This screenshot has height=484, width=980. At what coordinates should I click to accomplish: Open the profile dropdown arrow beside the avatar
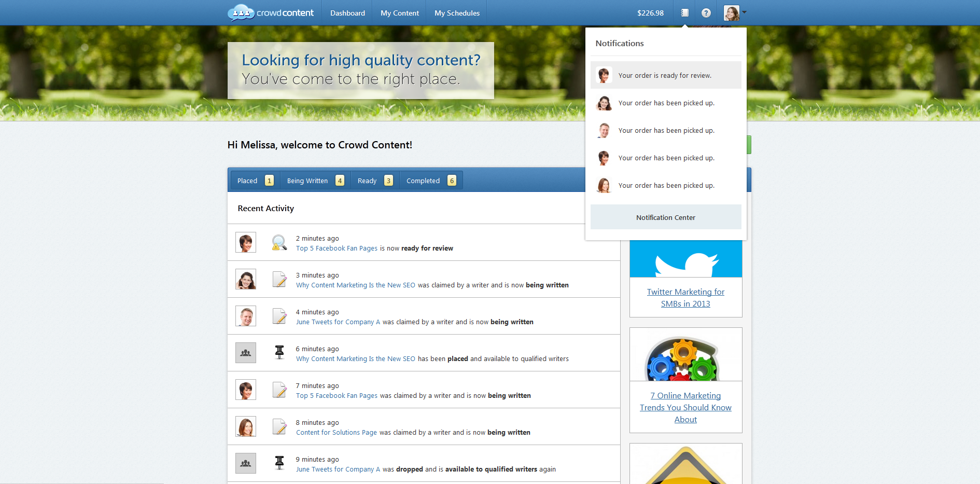(x=745, y=13)
